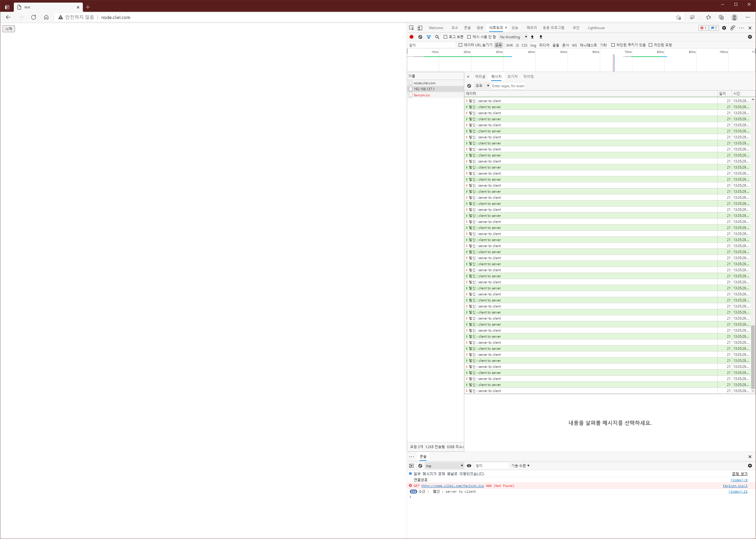
Task: Click the export HAR download arrow
Action: (x=541, y=37)
